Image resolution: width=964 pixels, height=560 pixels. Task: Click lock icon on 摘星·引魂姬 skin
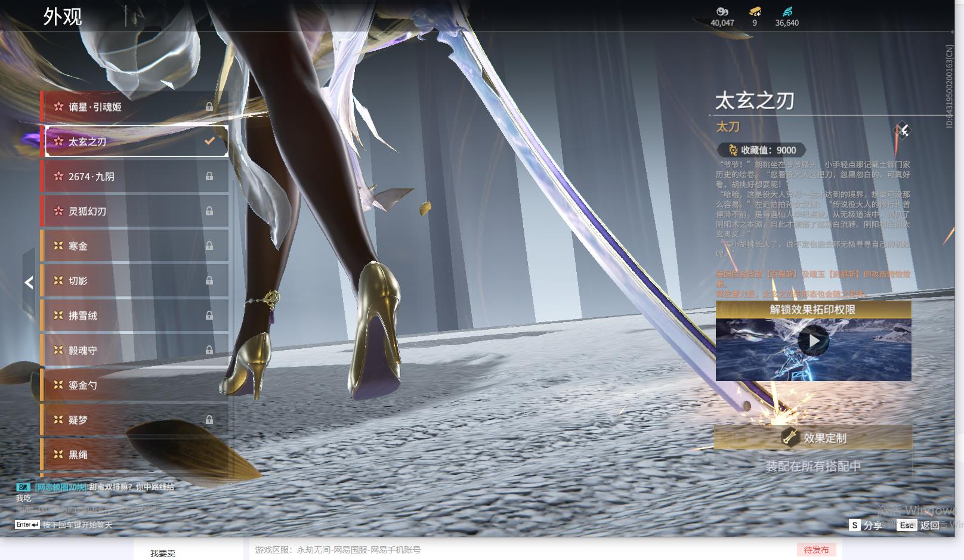pos(209,107)
